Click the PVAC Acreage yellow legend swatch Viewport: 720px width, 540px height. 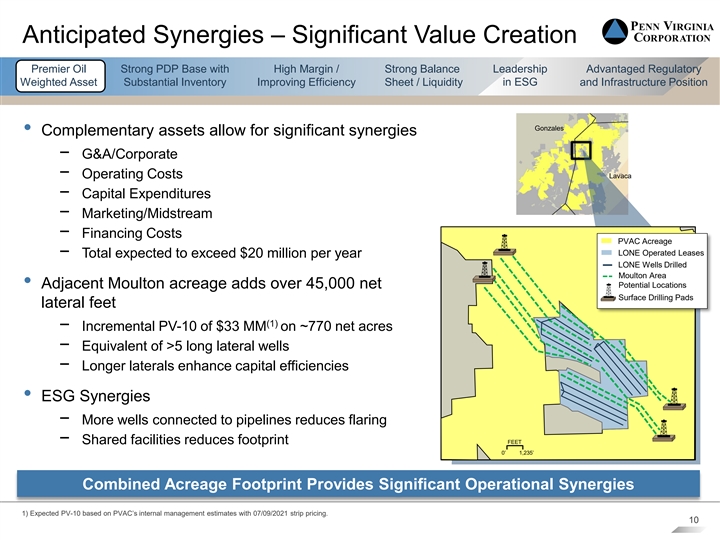point(607,241)
